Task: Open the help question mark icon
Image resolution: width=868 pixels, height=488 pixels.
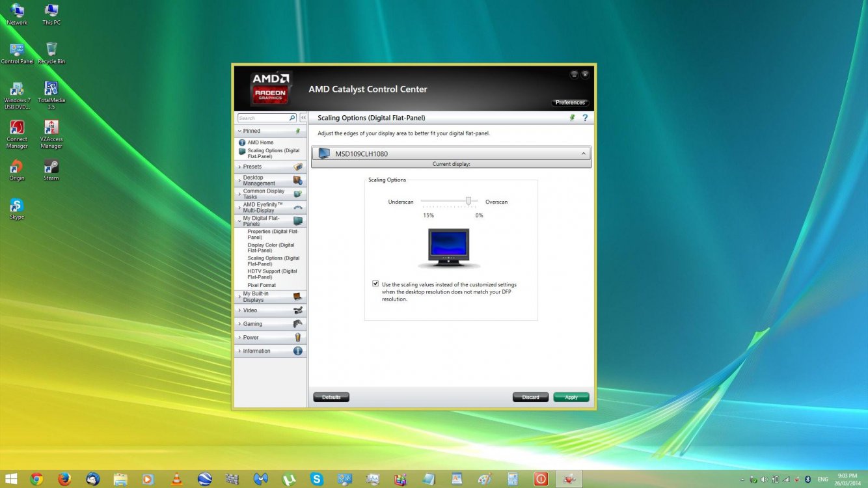Action: (x=585, y=118)
